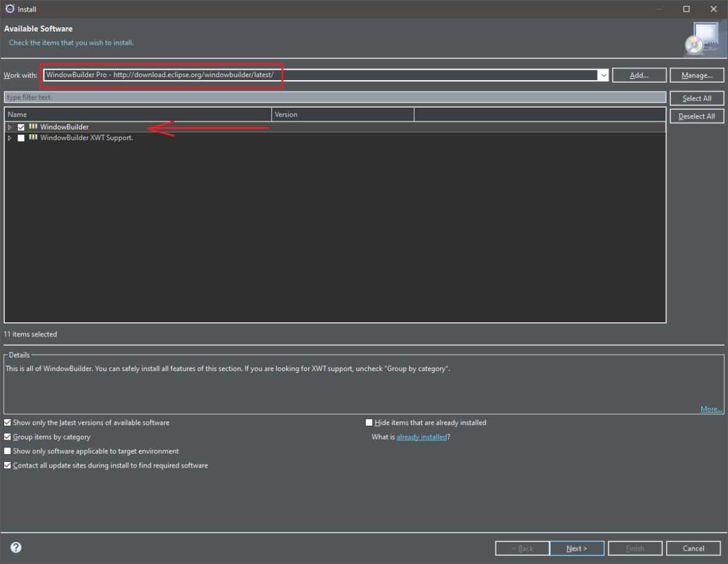Image resolution: width=728 pixels, height=564 pixels.
Task: Click the Eclipse Install window icon
Action: [10, 8]
